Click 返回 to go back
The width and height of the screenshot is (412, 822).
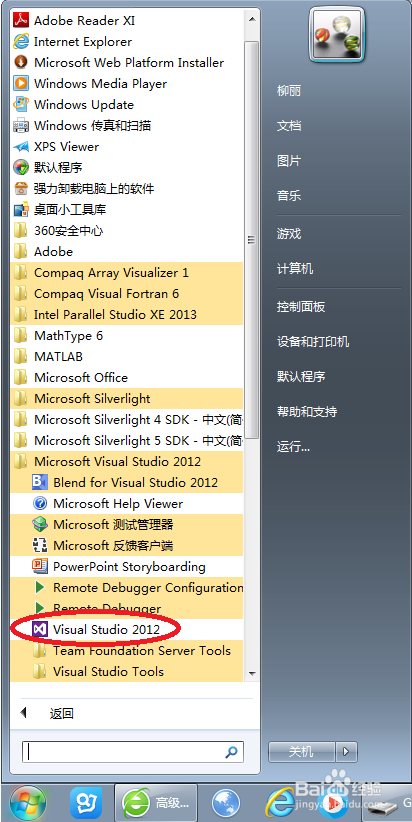pos(61,713)
